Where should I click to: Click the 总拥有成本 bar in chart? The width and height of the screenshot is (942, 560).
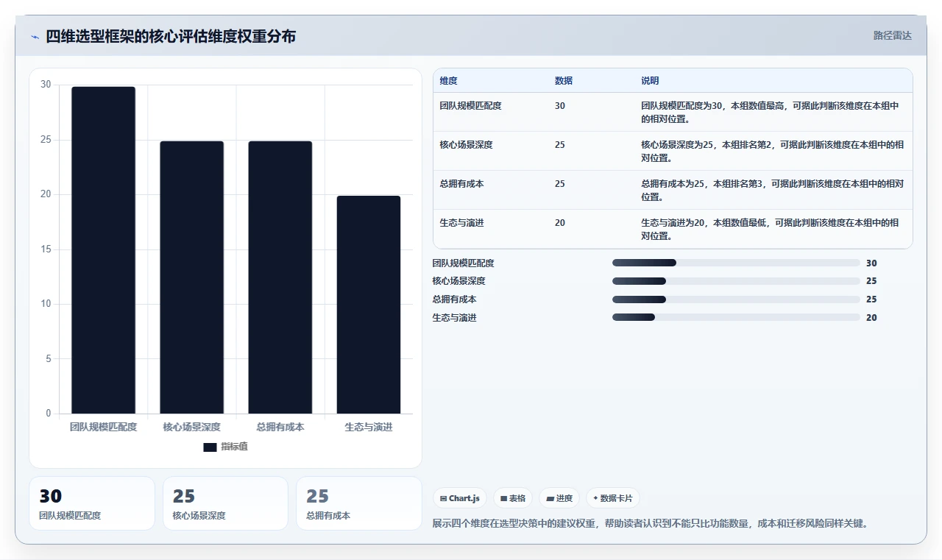click(280, 277)
